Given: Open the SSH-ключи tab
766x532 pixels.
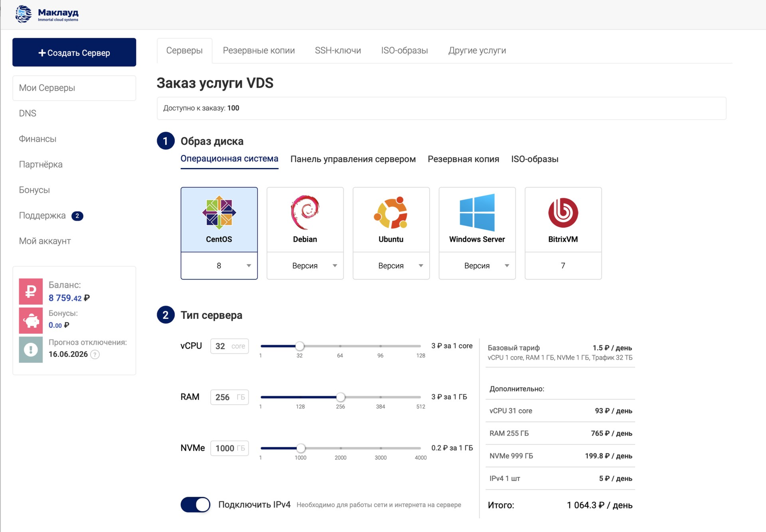Looking at the screenshot, I should click(x=338, y=50).
